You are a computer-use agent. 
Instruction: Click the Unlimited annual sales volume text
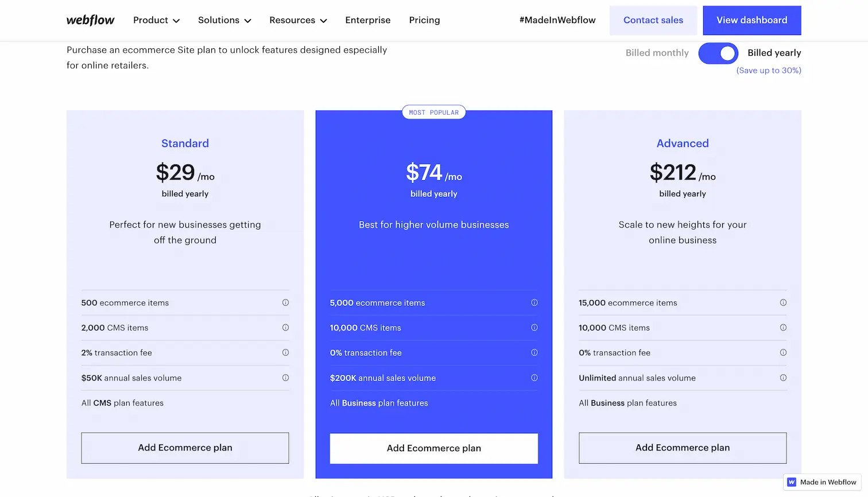point(637,378)
